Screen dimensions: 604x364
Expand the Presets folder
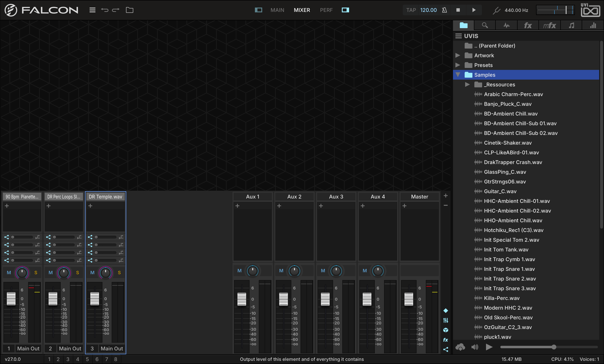[458, 65]
